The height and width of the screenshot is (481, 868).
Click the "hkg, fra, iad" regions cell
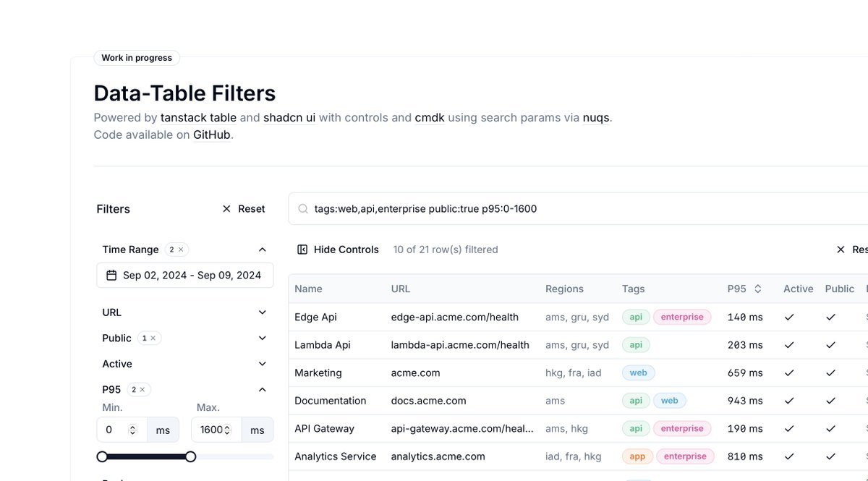tap(574, 373)
